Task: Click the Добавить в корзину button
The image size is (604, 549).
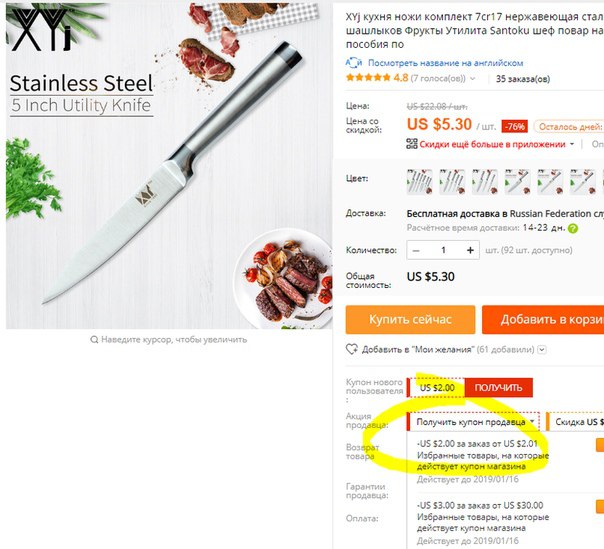Action: [x=543, y=319]
